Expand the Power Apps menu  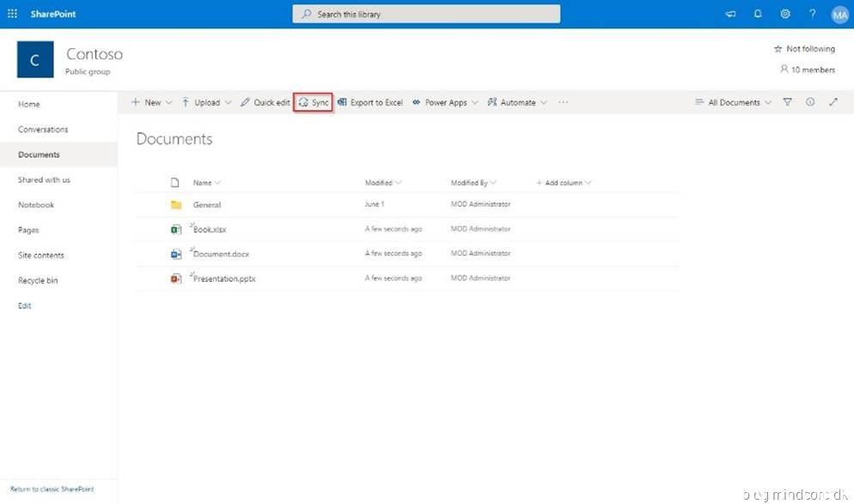[x=445, y=102]
